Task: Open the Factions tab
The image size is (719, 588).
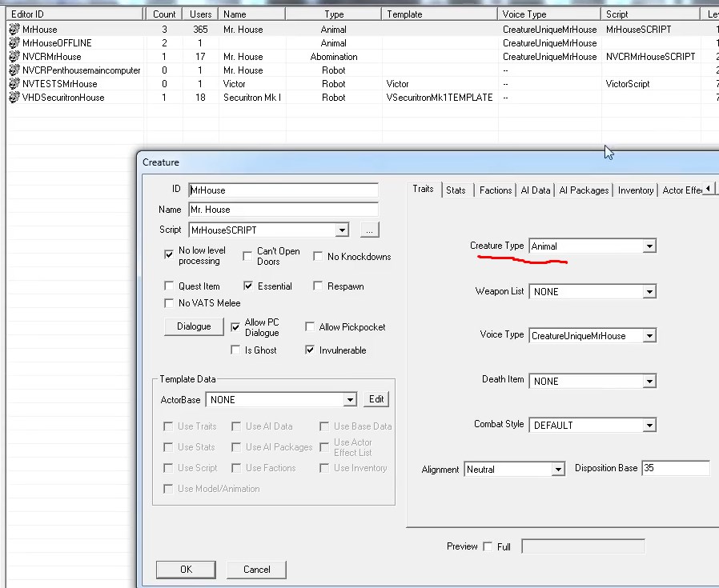Action: point(496,190)
